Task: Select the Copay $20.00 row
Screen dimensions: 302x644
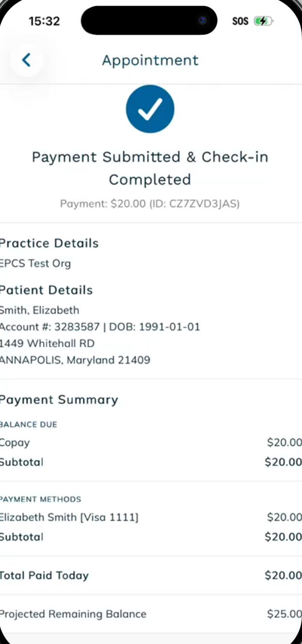Action: 151,443
